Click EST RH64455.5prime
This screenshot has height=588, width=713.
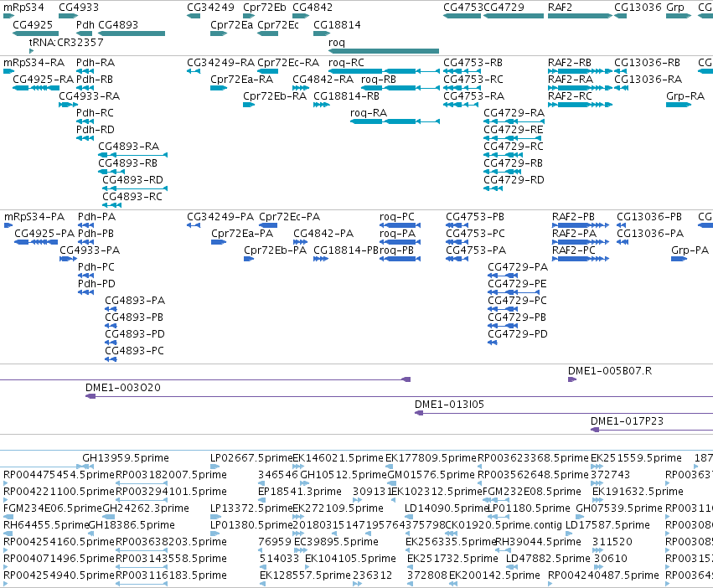coord(46,525)
